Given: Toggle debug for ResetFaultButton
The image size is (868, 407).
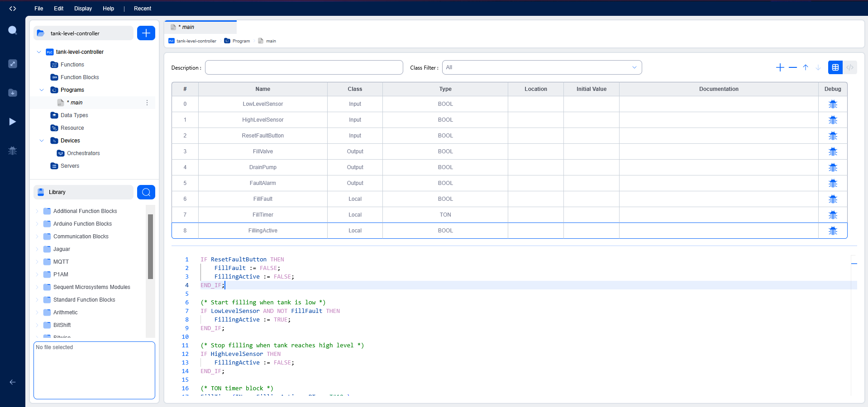Looking at the screenshot, I should click(833, 136).
